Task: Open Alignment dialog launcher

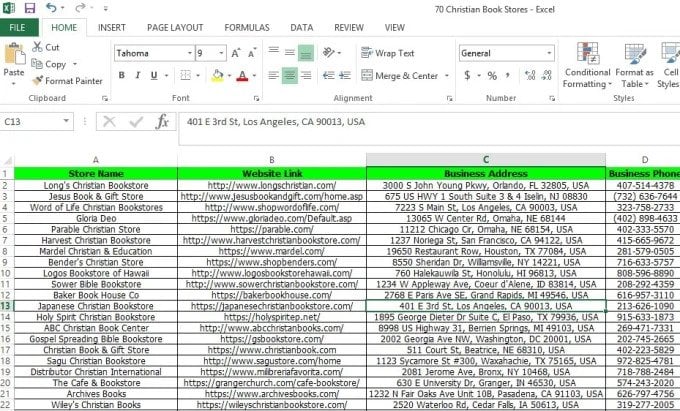Action: (449, 98)
